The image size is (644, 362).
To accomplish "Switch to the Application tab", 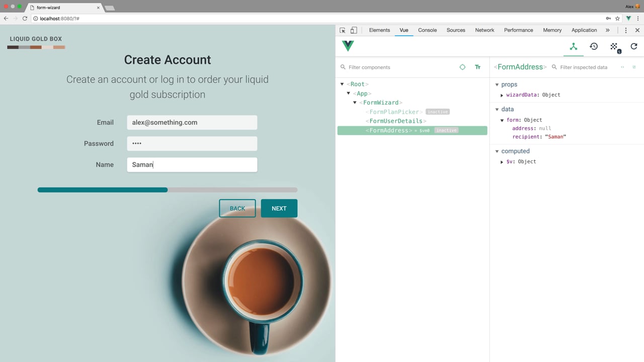I will tap(584, 30).
